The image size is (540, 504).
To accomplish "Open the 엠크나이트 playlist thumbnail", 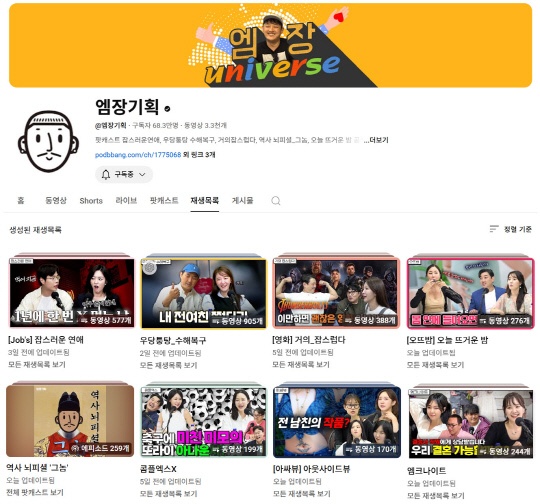I will 470,424.
